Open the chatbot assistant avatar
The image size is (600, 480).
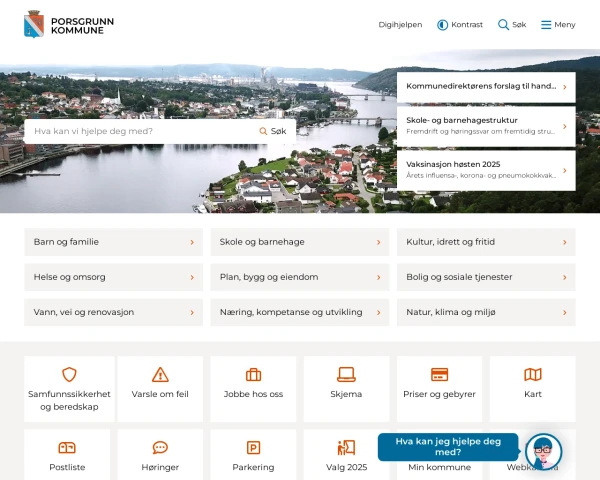click(x=543, y=451)
